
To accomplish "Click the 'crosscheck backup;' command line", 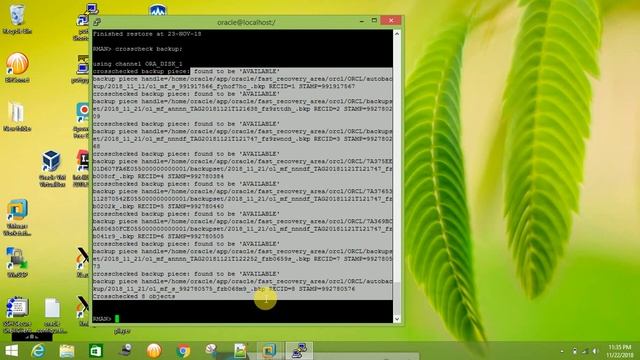I will coord(138,49).
